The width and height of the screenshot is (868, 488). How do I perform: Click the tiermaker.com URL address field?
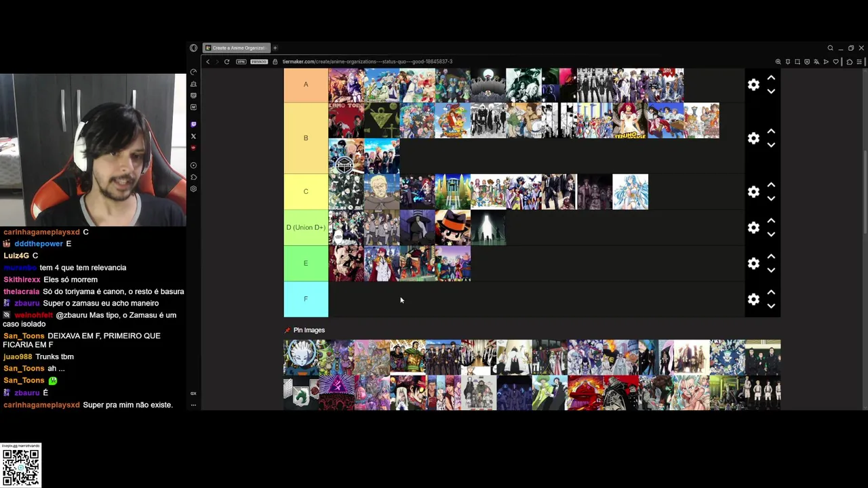[x=368, y=62]
